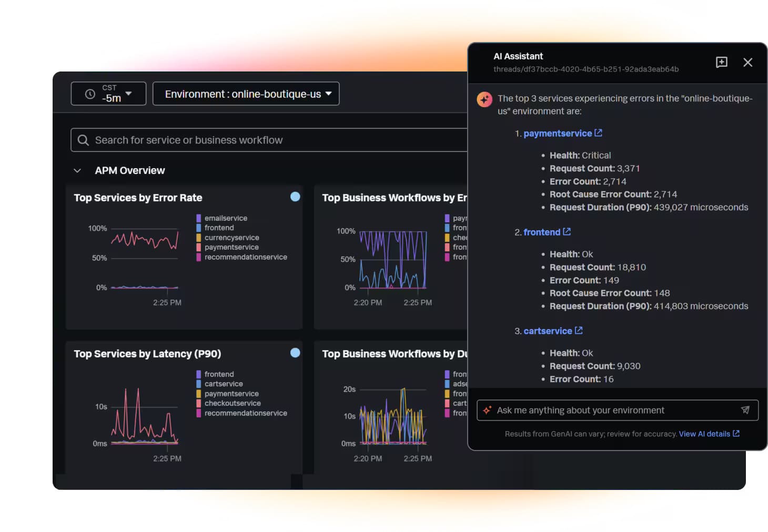Click the blue indicator on Top Services by Error Rate
The image size is (768, 532).
(x=295, y=197)
